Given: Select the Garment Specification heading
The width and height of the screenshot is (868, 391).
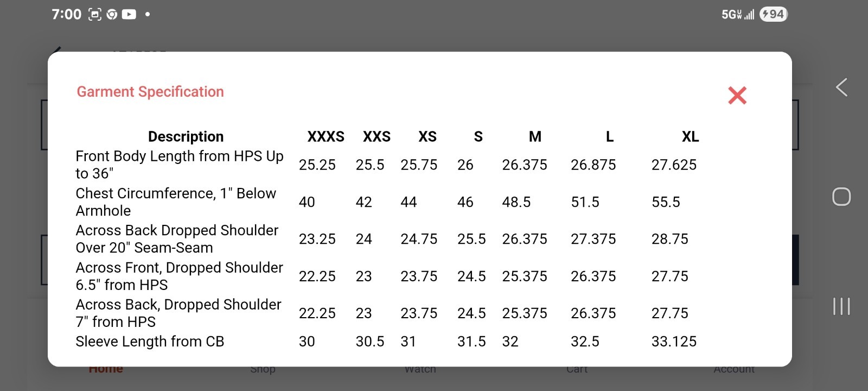Looking at the screenshot, I should point(150,92).
